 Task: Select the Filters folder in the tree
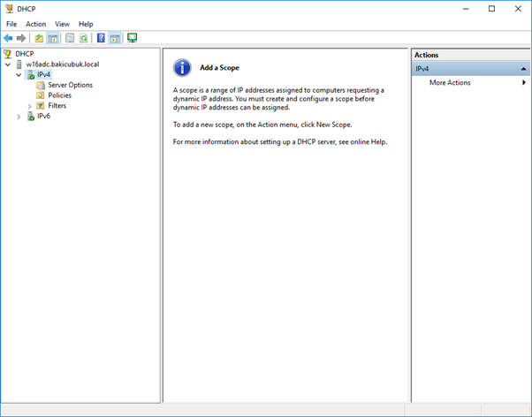point(57,105)
